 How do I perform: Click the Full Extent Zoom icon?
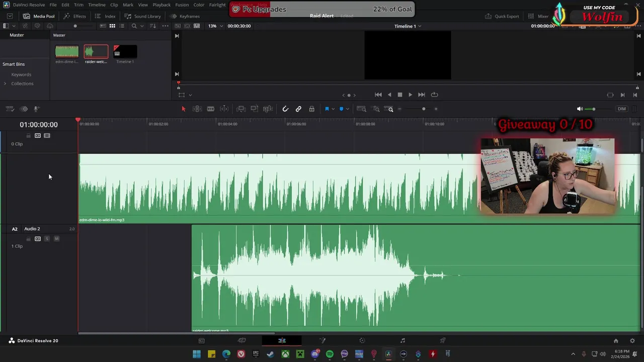(361, 109)
